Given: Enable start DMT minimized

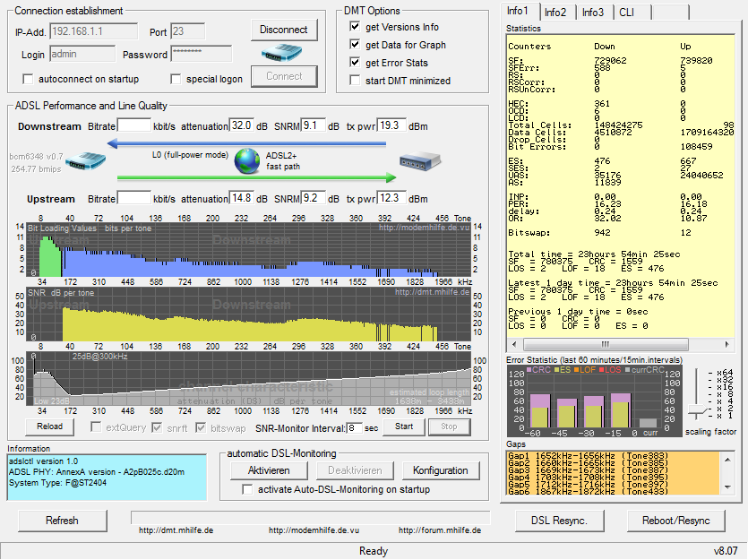Looking at the screenshot, I should click(x=355, y=81).
